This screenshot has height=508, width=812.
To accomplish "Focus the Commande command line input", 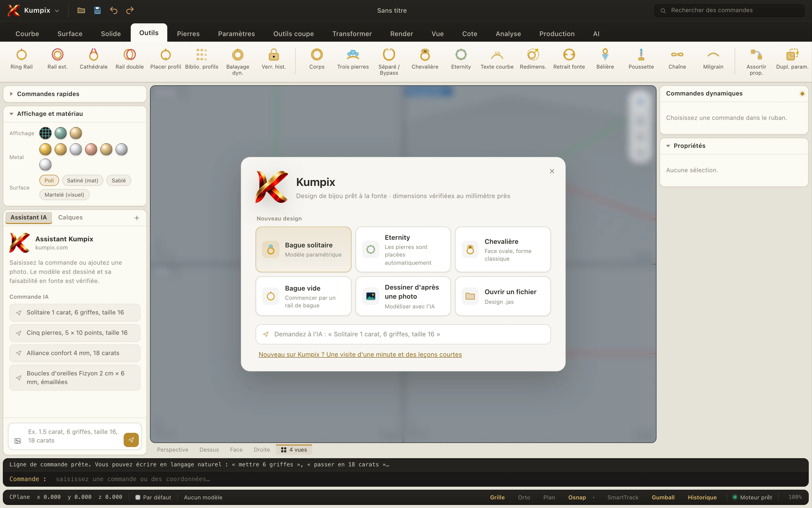I will coord(406,479).
